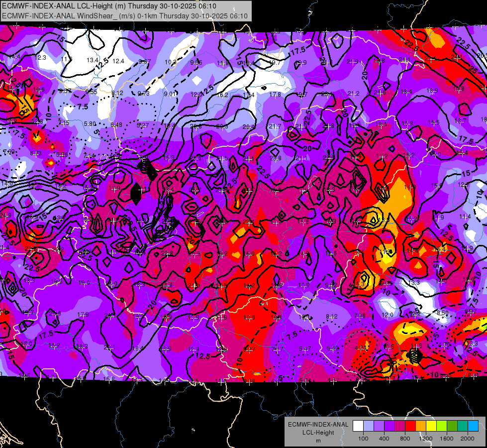Click the grid value '20.1' on the map
The image size is (487, 448).
(x=109, y=347)
